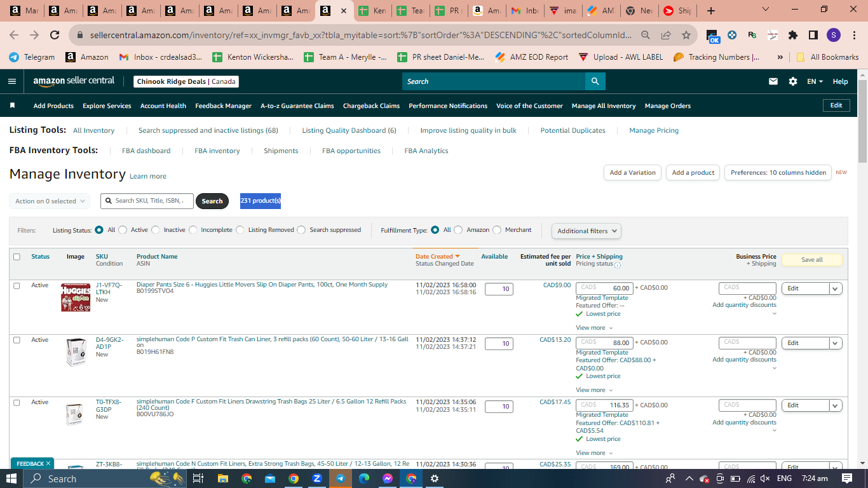The width and height of the screenshot is (868, 488).
Task: Open the messages envelope icon
Action: [x=773, y=81]
